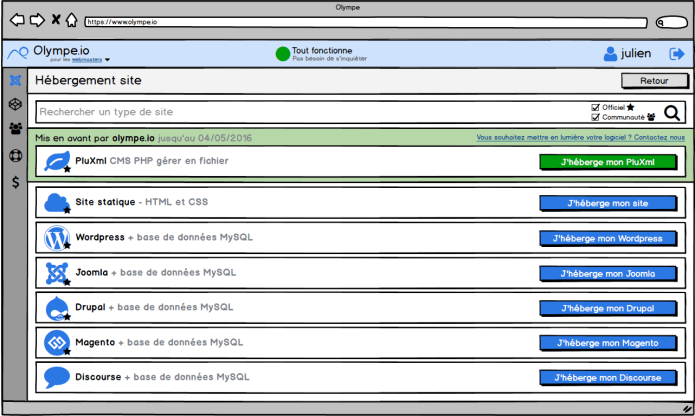
Task: Select the Site statique text
Action: click(x=105, y=202)
